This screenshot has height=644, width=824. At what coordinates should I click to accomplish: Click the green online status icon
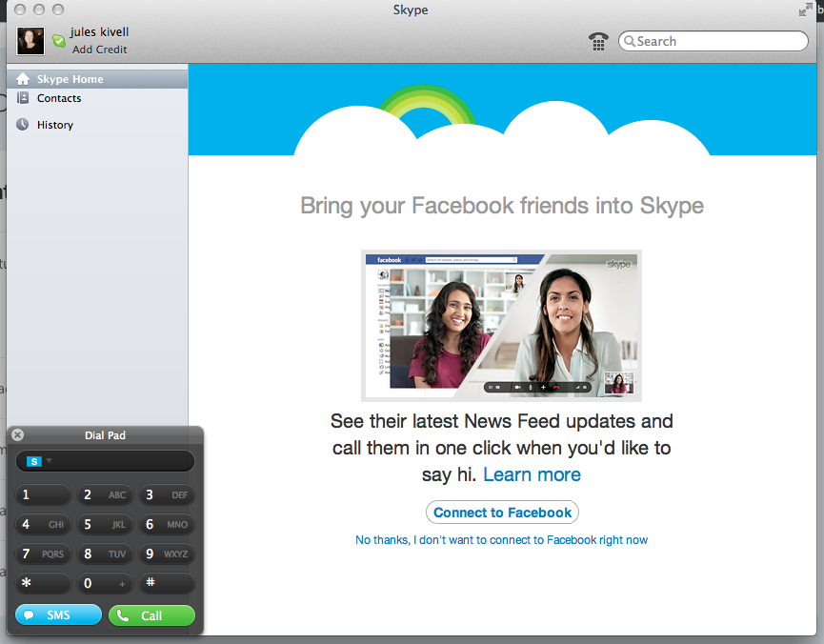click(x=59, y=40)
